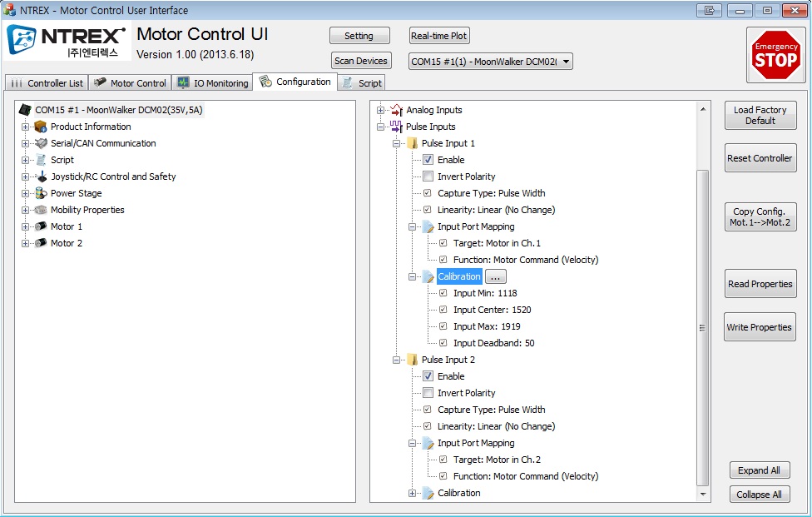Viewport: 812px width, 517px height.
Task: Switch to the IO Monitoring tab
Action: [213, 83]
